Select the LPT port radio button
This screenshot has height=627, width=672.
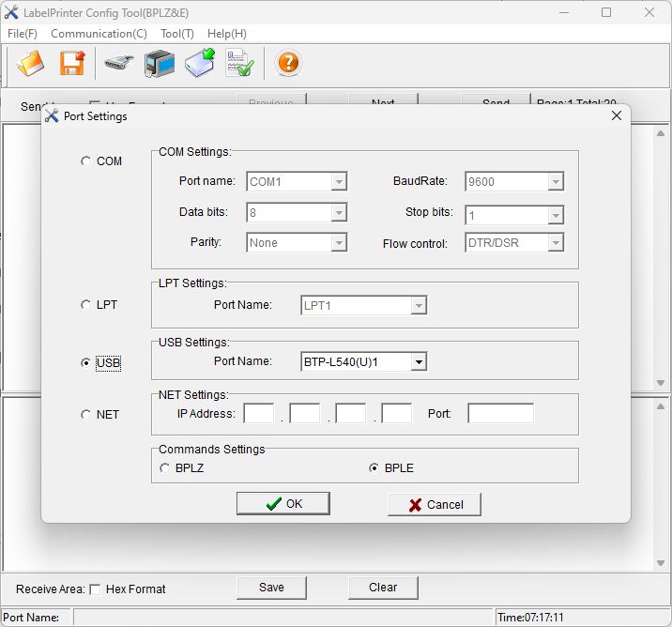tap(85, 305)
